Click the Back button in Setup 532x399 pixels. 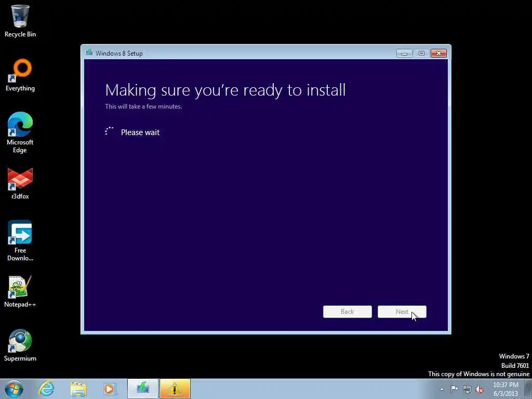tap(348, 312)
